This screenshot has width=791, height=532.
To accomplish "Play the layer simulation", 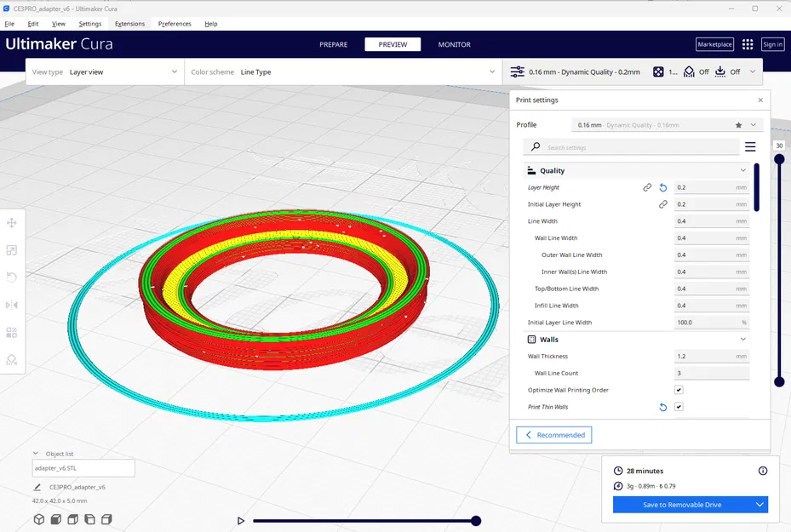I will click(x=241, y=520).
